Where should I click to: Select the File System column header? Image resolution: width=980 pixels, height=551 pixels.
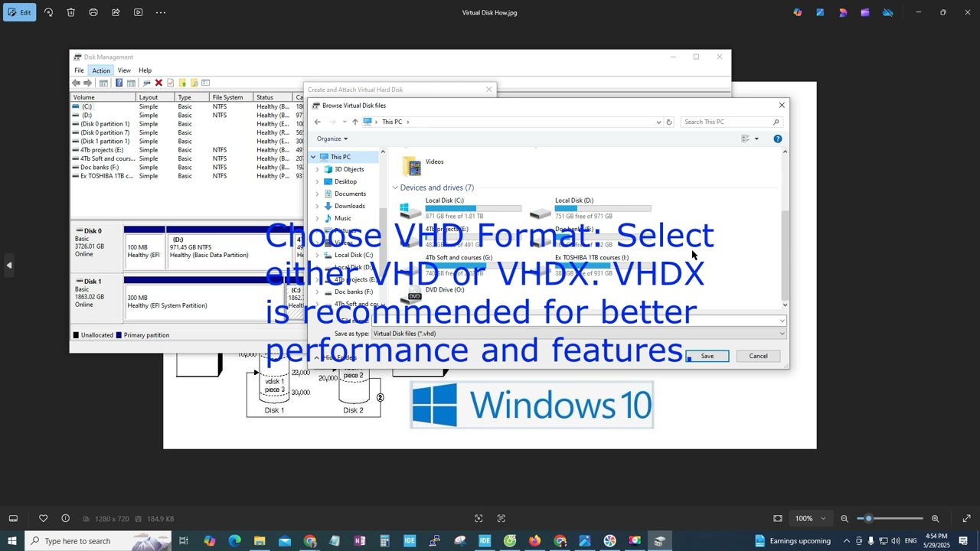pos(232,97)
